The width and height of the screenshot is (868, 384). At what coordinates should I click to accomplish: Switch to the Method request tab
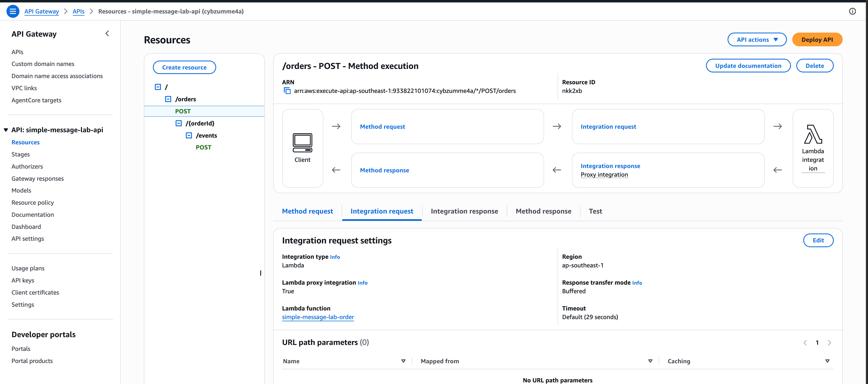tap(307, 211)
